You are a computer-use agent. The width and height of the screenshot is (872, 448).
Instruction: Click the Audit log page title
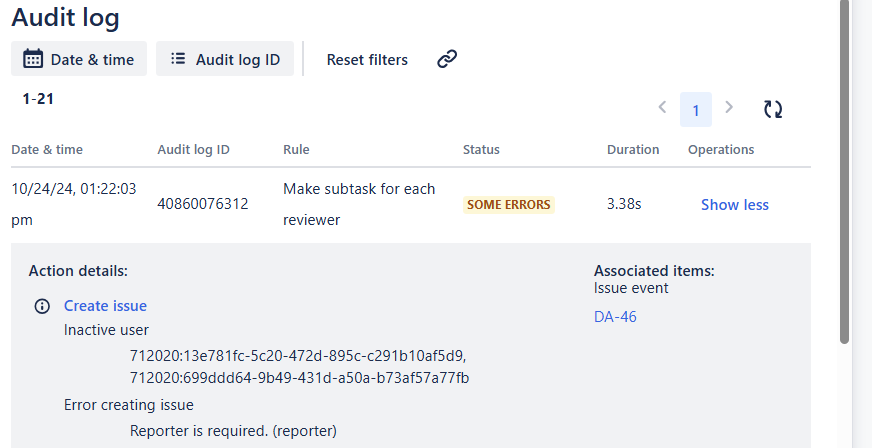point(65,17)
